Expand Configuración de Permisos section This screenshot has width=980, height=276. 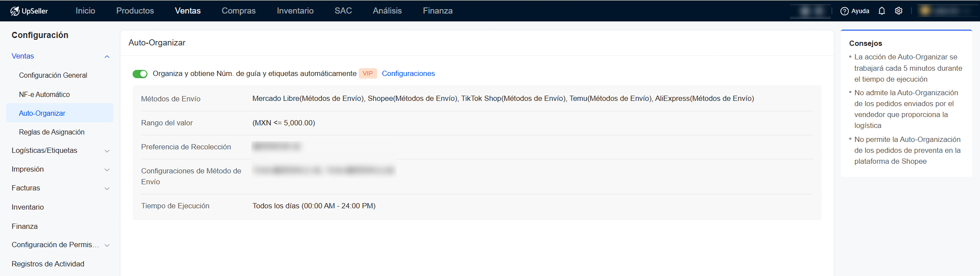coord(107,245)
